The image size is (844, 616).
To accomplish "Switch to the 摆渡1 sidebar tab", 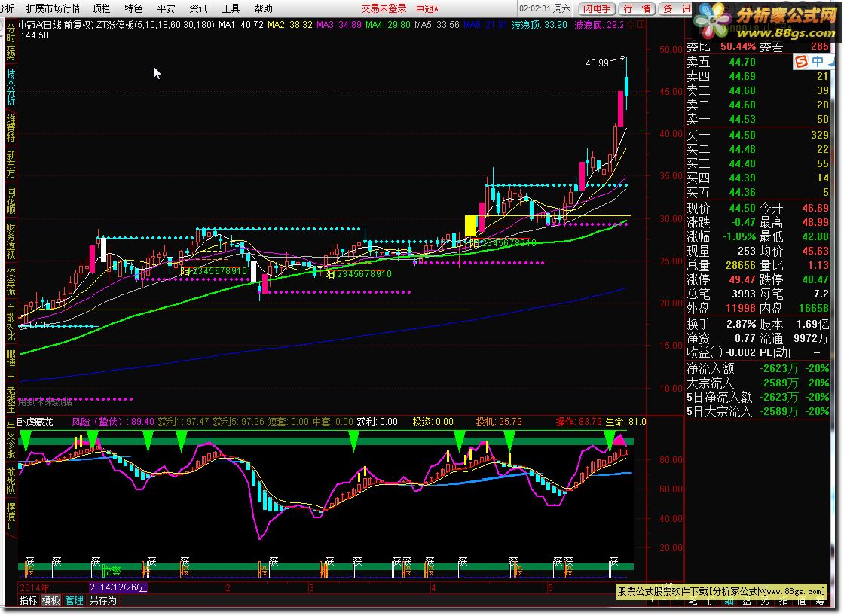I will click(x=11, y=516).
